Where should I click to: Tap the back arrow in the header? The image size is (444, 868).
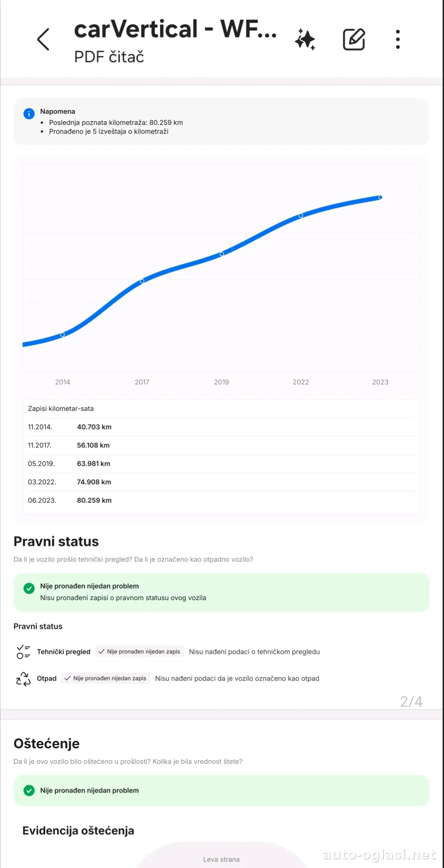(x=43, y=39)
